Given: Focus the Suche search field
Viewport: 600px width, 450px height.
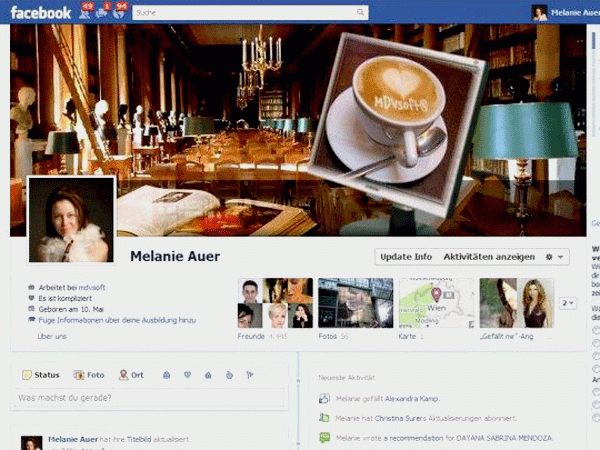Looking at the screenshot, I should 250,13.
